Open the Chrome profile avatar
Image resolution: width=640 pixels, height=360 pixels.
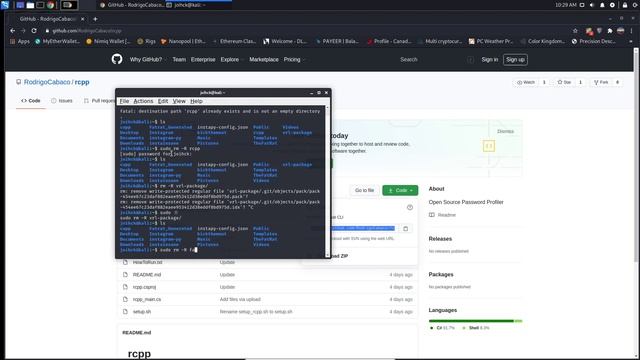[x=620, y=31]
